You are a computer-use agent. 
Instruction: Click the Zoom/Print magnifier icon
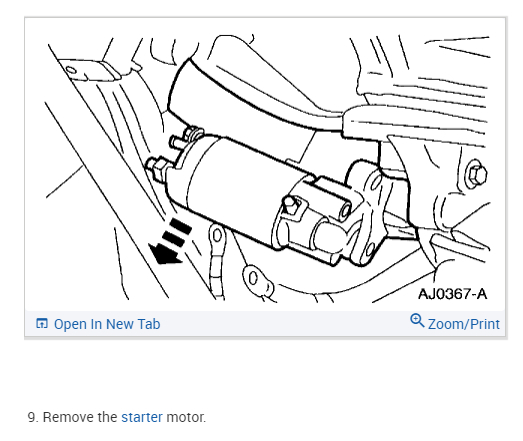point(417,320)
